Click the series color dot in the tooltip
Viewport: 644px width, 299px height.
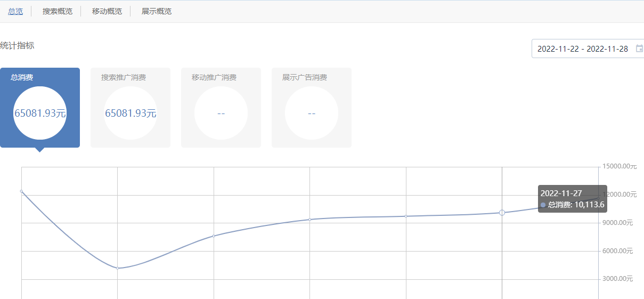coord(543,205)
